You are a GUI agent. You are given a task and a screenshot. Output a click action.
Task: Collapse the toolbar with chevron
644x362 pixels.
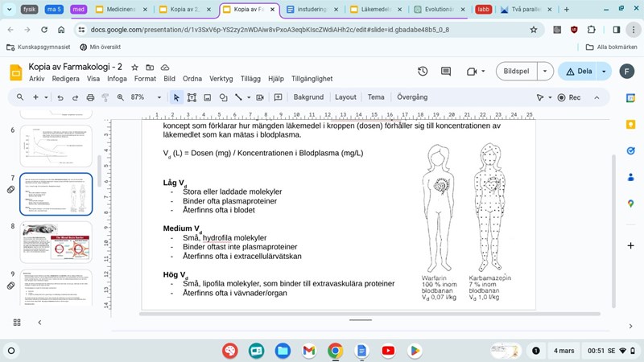click(597, 97)
